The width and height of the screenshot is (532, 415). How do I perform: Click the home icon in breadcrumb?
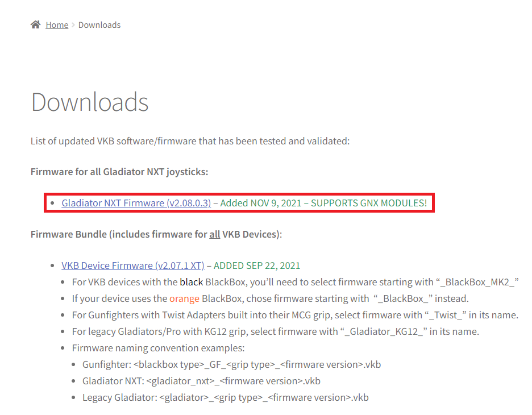point(36,25)
